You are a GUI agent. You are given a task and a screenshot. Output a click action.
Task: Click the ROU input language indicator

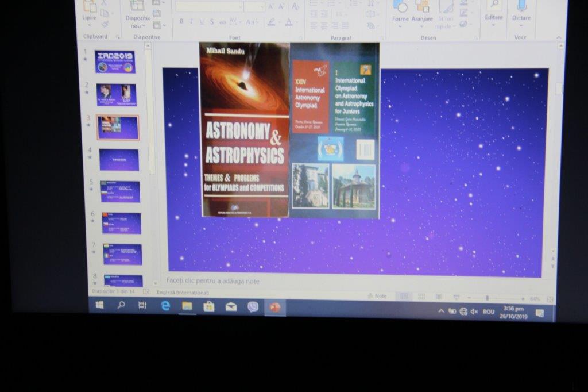click(488, 312)
